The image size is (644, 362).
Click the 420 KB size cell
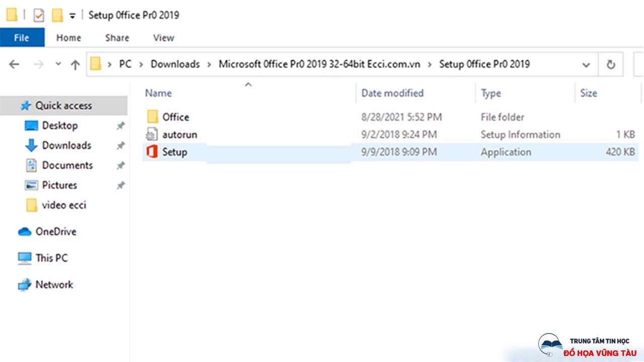(x=620, y=152)
